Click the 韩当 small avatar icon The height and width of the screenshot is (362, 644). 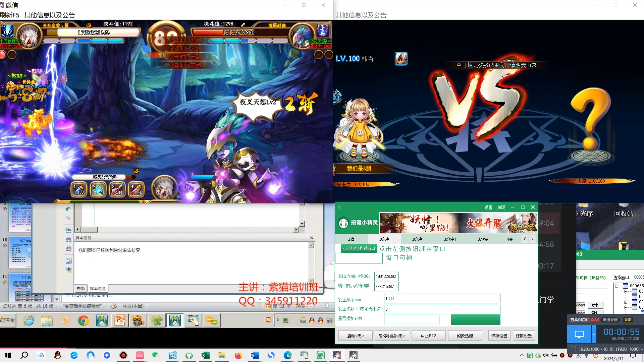(x=401, y=59)
